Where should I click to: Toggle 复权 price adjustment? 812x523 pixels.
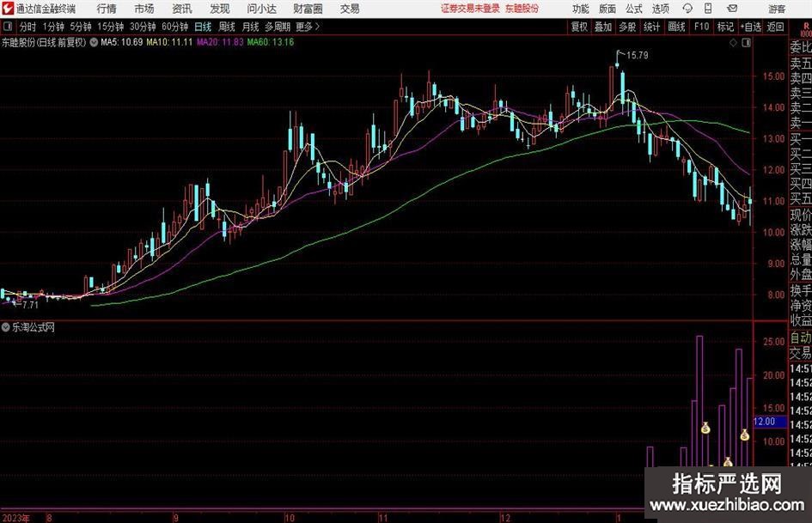pyautogui.click(x=579, y=27)
